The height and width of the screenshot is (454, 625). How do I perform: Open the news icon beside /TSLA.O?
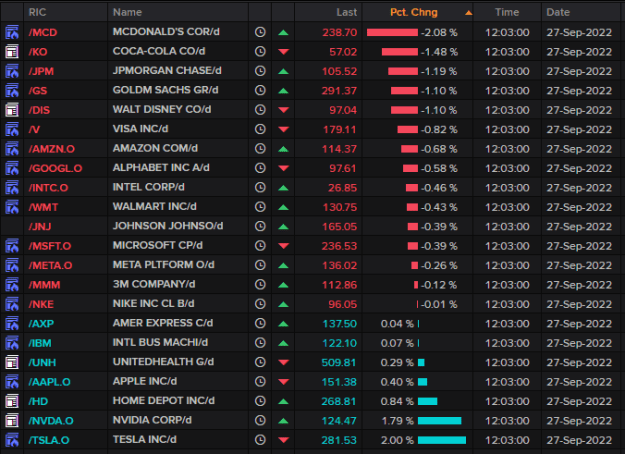coord(12,440)
